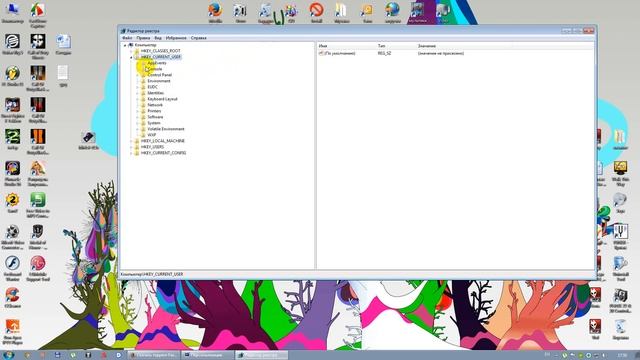Viewport: 640px width, 360px height.
Task: Switch to Персонализация taskbar window button
Action: coord(208,355)
